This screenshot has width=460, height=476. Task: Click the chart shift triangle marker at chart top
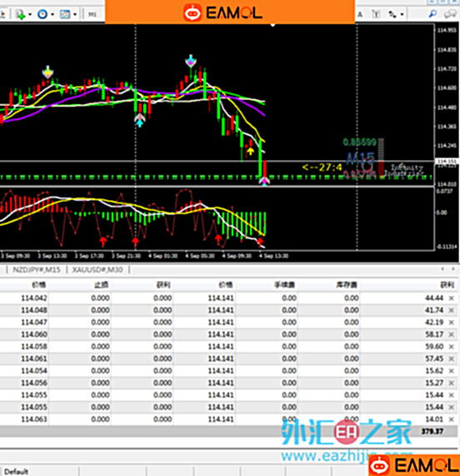point(272,25)
